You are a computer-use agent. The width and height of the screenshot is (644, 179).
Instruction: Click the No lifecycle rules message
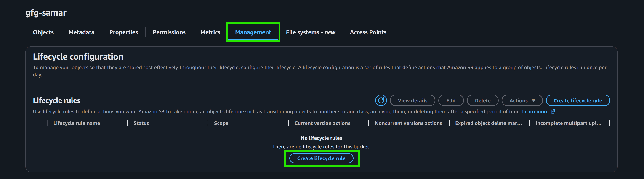[321, 138]
